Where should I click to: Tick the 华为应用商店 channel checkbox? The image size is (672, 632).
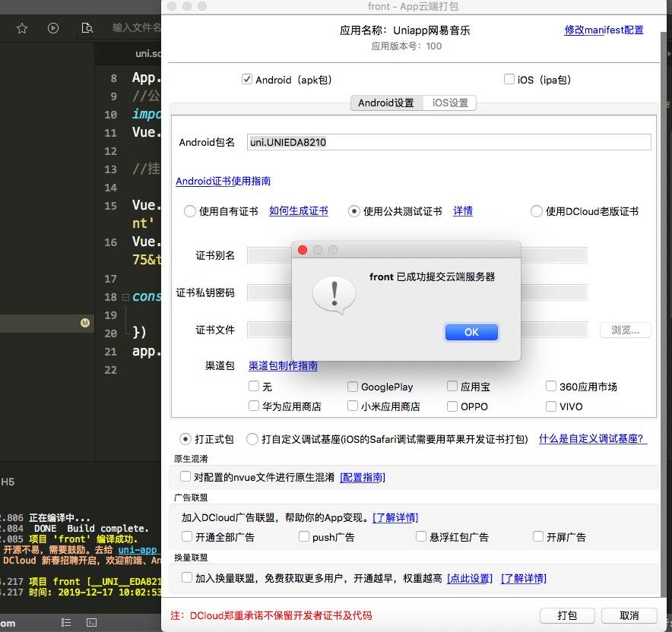(254, 406)
